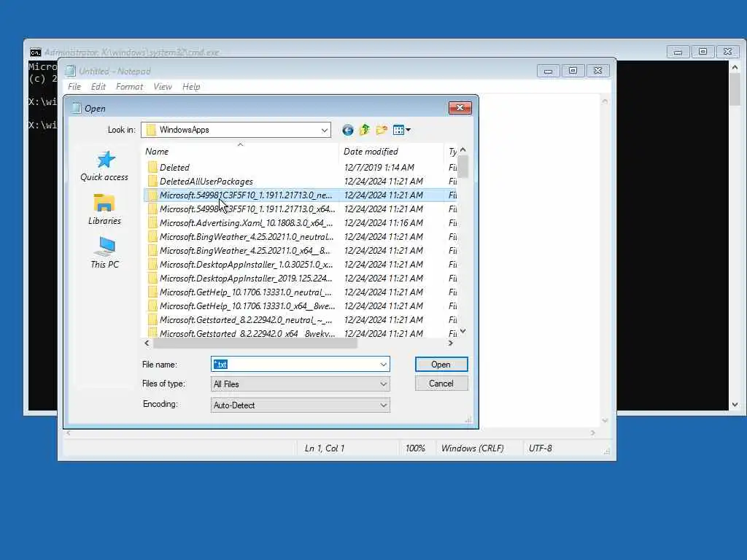The height and width of the screenshot is (560, 747).
Task: Click the file list horizontal scroll right arrow
Action: pos(451,343)
